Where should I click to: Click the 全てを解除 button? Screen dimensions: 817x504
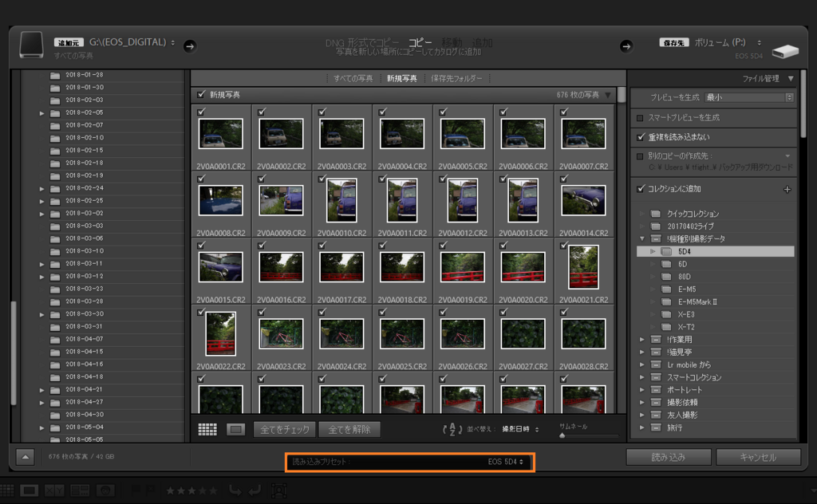click(349, 430)
